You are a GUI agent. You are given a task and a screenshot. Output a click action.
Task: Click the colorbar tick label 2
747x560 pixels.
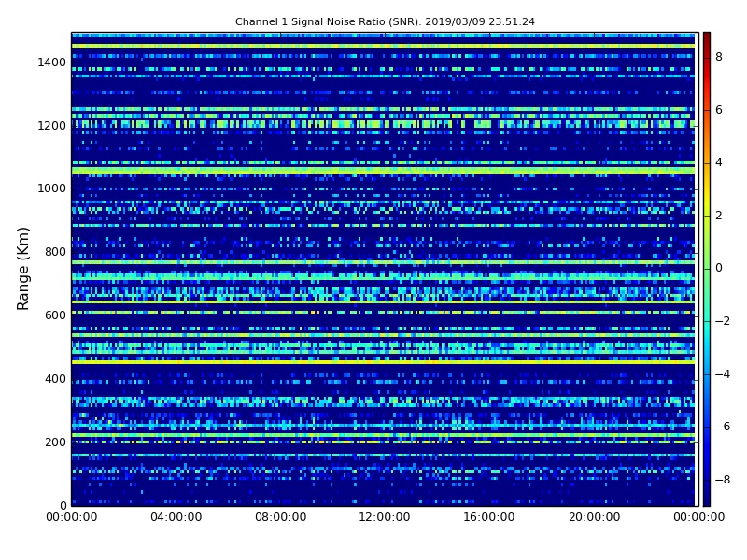[719, 216]
